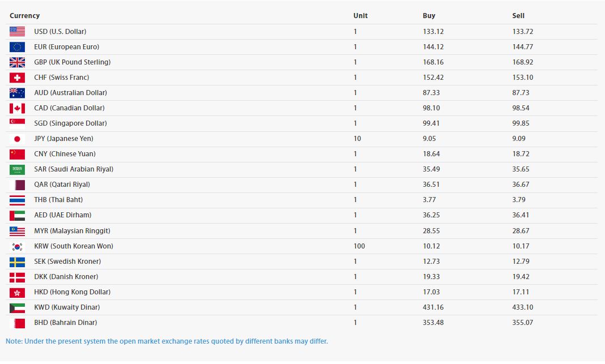Click the Swiss flag icon

(x=17, y=78)
